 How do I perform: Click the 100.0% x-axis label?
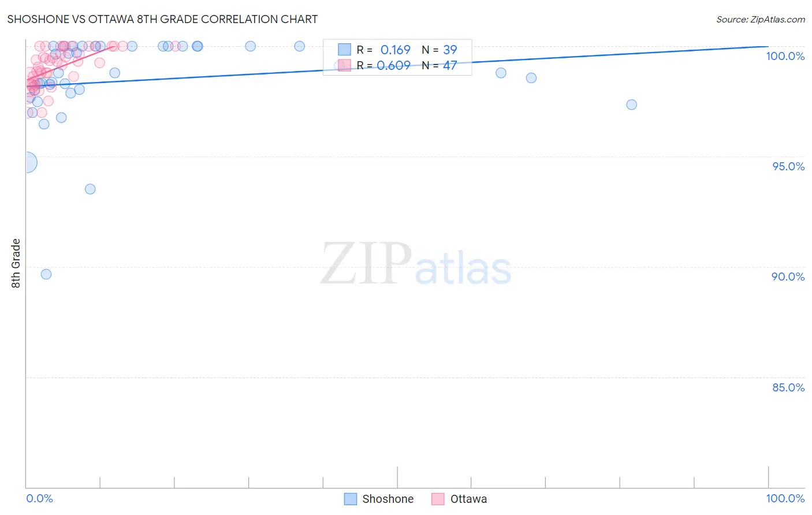785,498
